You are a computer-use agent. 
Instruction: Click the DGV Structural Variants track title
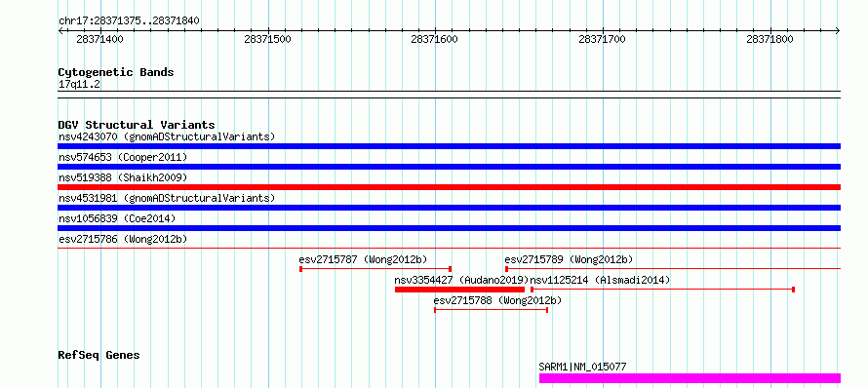pos(137,125)
